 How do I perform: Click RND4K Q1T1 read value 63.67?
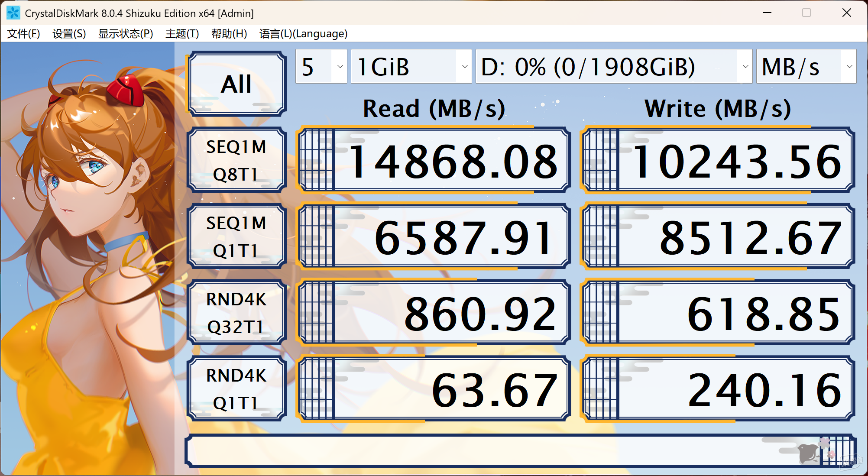click(x=434, y=389)
